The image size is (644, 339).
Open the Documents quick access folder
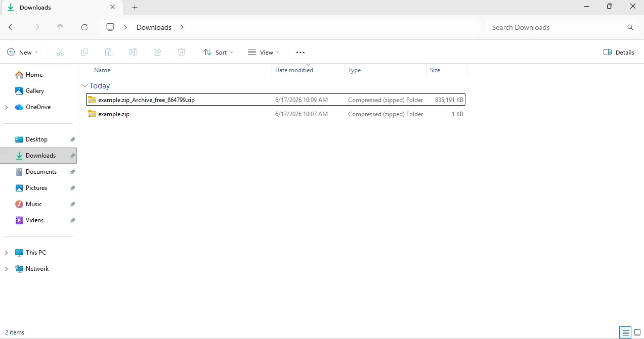tap(41, 172)
